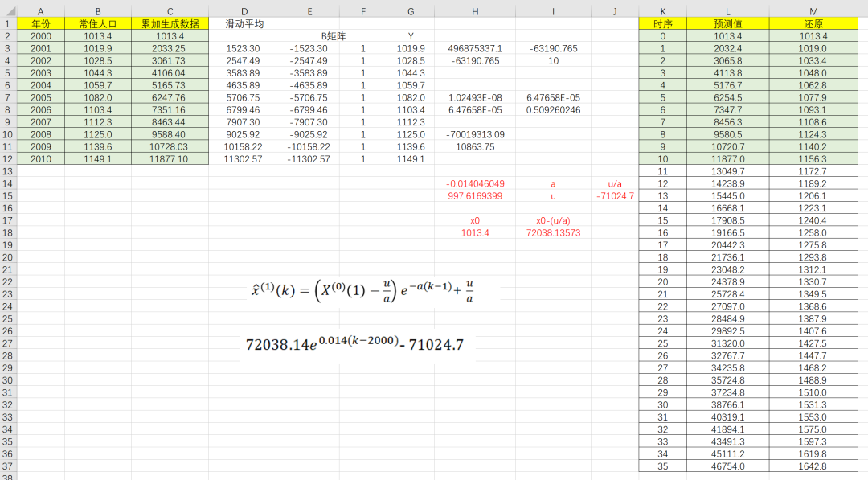Select Y value 1125.0 in column G
This screenshot has width=868, height=480.
coord(411,134)
